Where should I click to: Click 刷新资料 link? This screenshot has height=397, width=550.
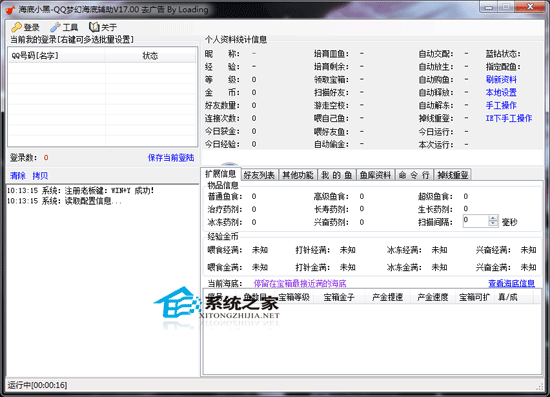[x=501, y=80]
